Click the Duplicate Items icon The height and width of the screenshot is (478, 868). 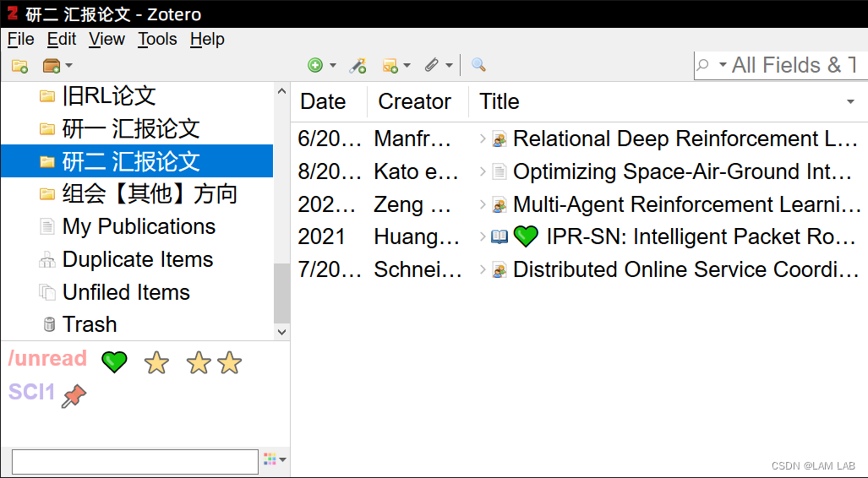click(47, 259)
